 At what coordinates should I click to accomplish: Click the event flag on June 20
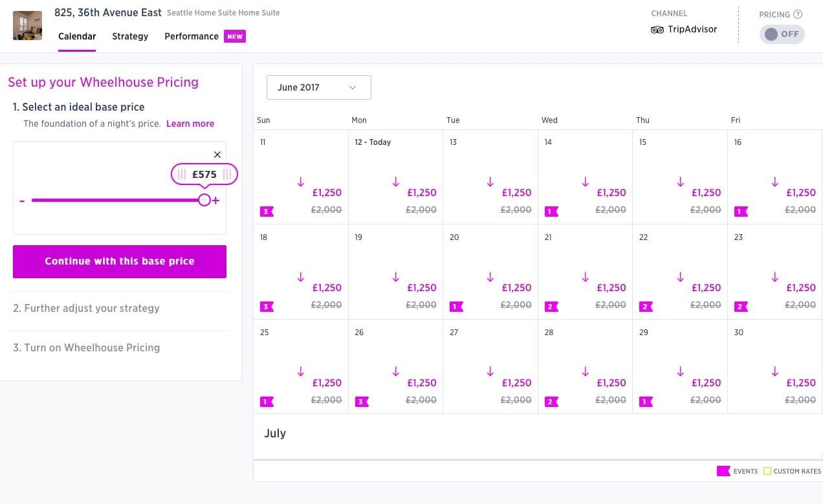pos(456,307)
